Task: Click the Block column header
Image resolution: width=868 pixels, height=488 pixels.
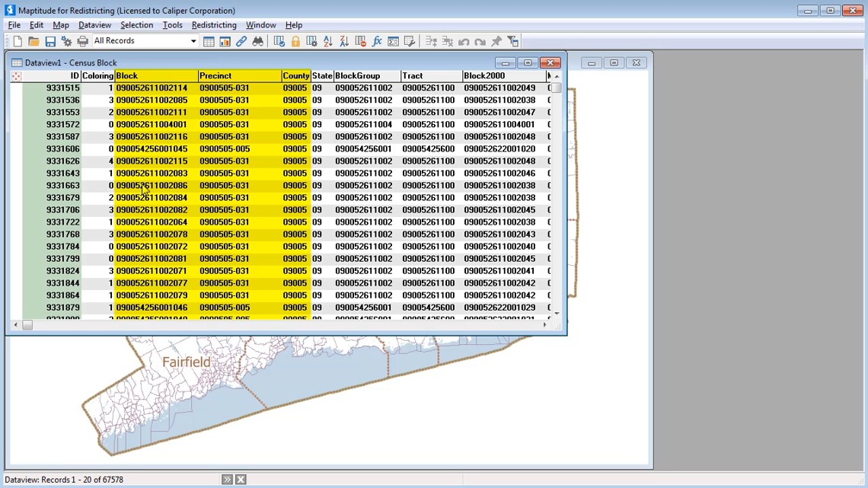Action: (x=155, y=76)
